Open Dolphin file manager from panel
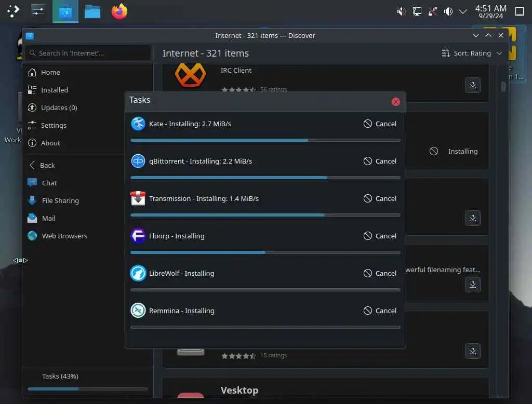Viewport: 532px width, 404px height. pos(92,11)
